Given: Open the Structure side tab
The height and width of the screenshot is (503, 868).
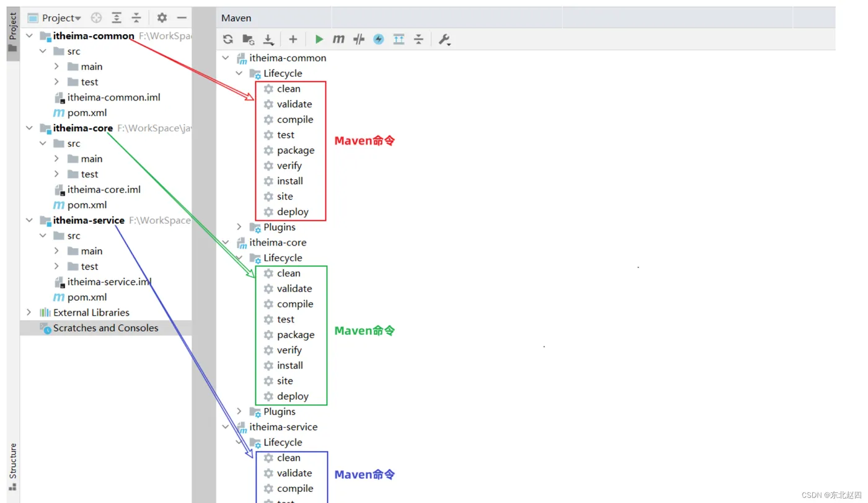Looking at the screenshot, I should click(12, 466).
